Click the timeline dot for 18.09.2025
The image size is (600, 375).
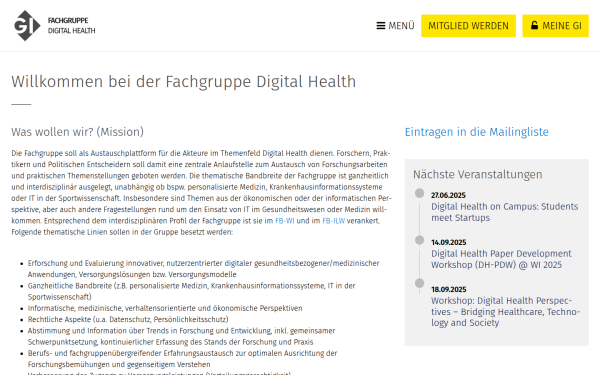[x=419, y=284]
